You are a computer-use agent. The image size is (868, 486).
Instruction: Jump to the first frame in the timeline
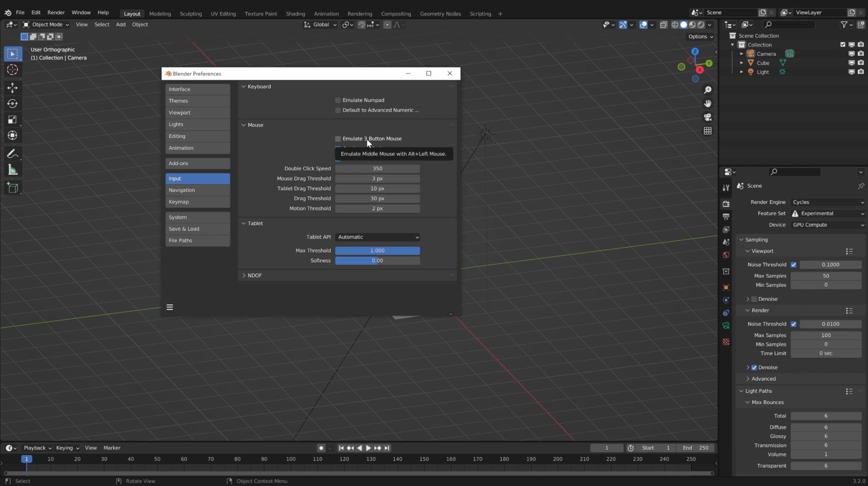341,448
